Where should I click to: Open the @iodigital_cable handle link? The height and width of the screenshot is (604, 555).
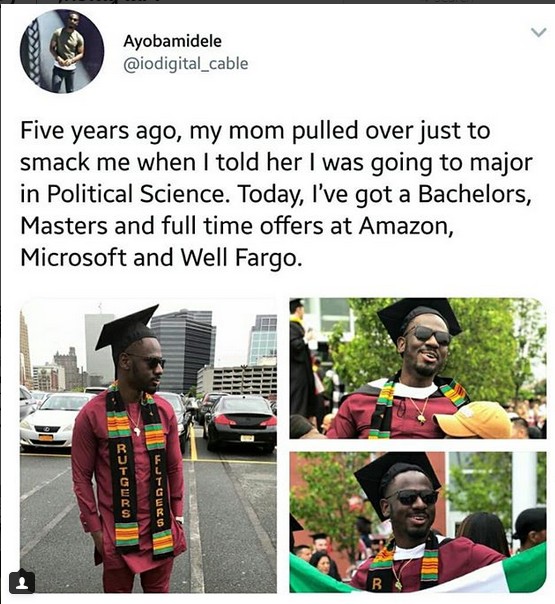coord(186,64)
